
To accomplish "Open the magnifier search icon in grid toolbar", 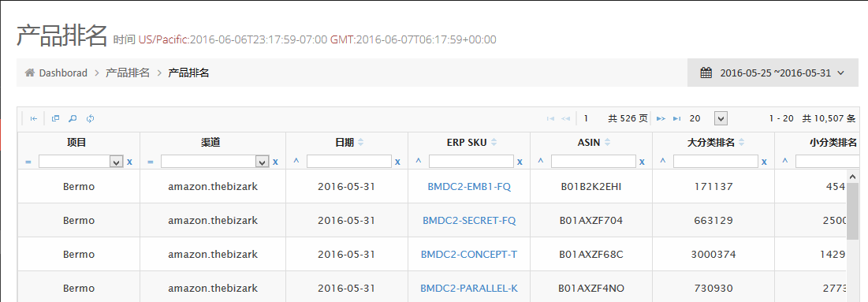I will pos(73,118).
